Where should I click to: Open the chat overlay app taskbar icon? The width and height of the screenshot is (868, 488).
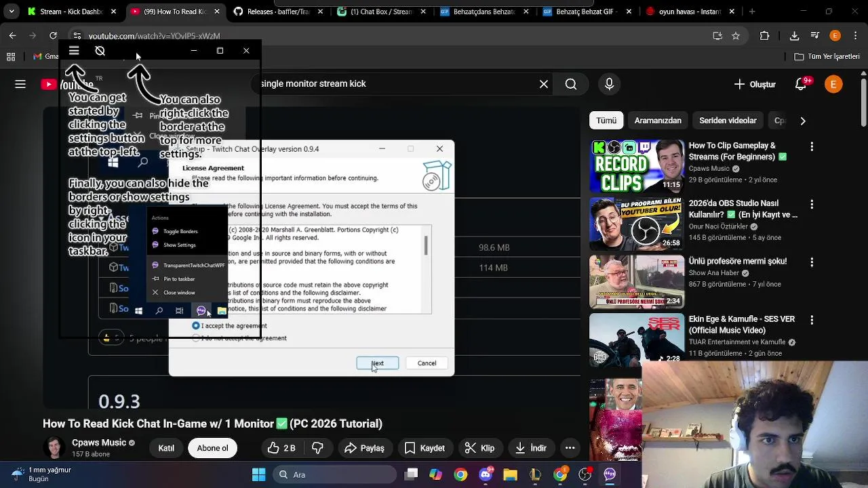coord(610,474)
